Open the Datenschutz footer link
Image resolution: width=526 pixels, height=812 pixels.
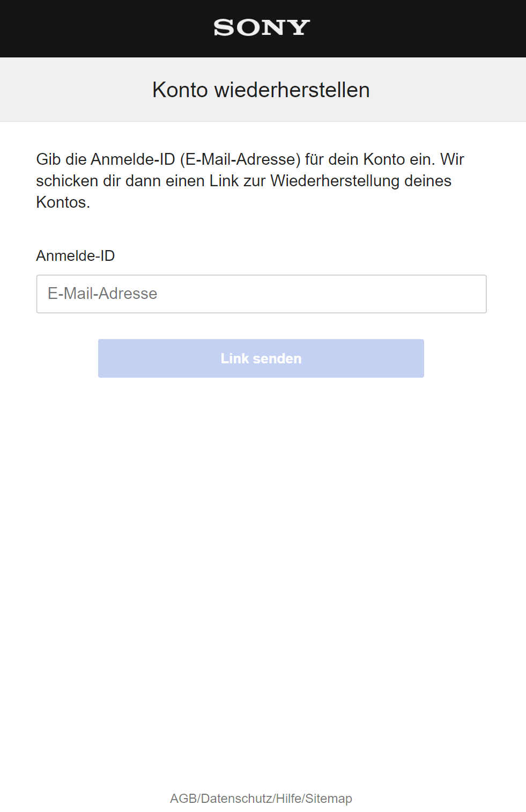236,799
